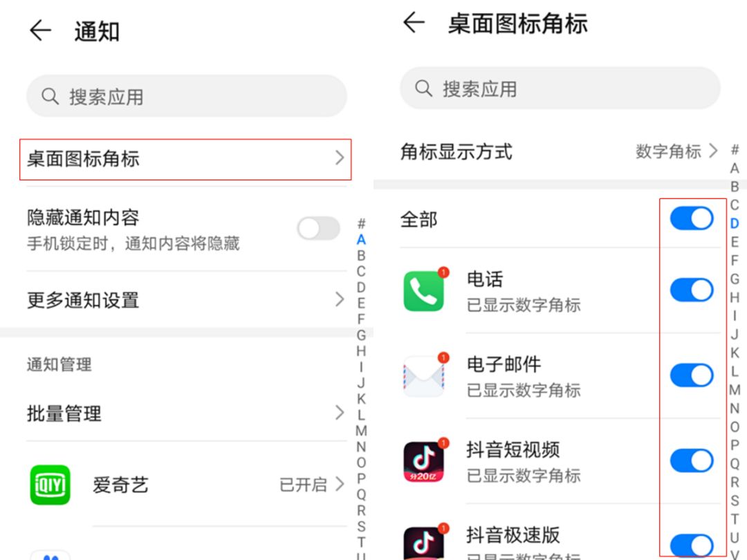Jump to letter D in right index

735,223
